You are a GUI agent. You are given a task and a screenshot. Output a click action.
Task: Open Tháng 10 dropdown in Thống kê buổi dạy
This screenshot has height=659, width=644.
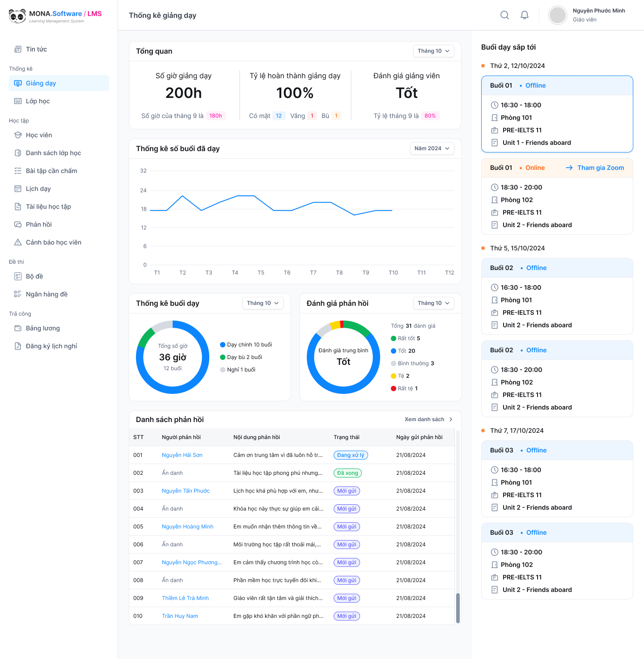(x=263, y=303)
